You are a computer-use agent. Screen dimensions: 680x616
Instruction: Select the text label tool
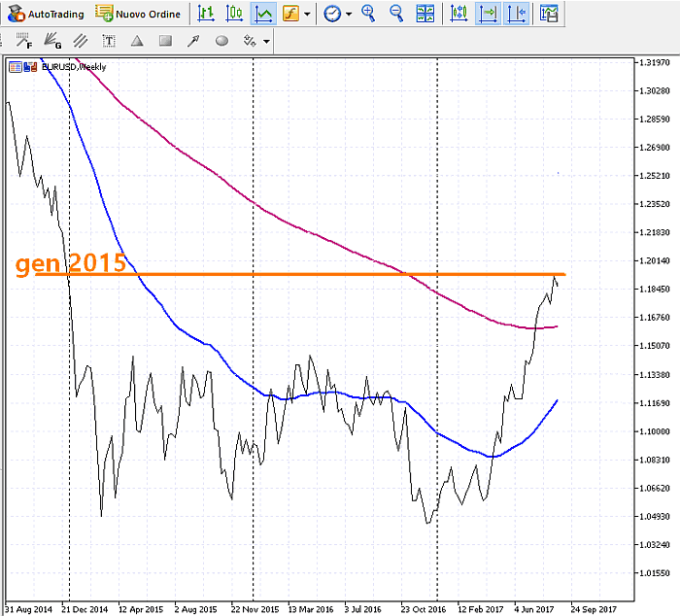(x=109, y=41)
